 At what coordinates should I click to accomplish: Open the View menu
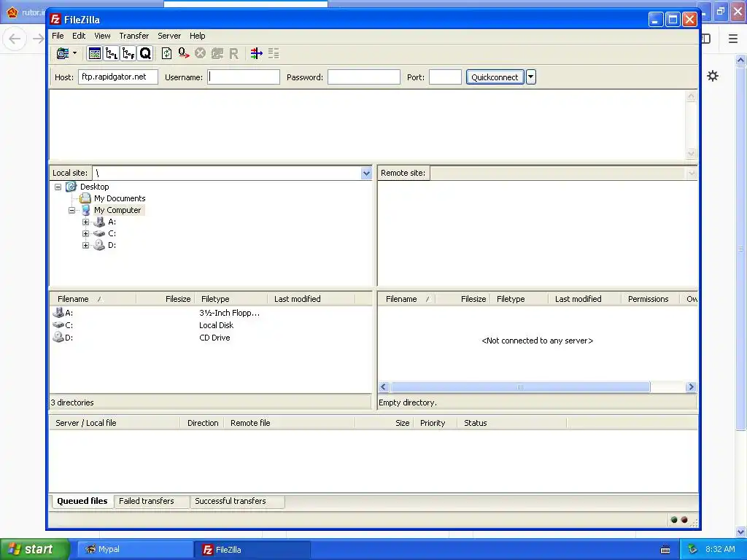[x=102, y=36]
